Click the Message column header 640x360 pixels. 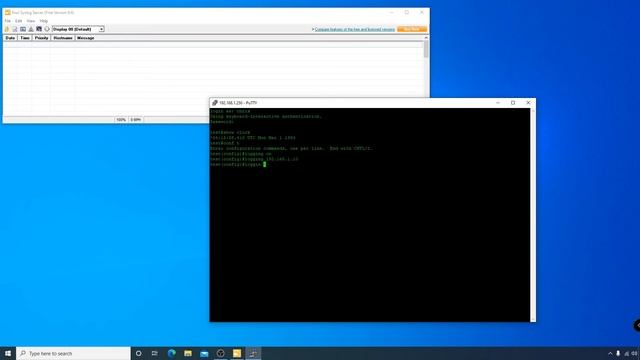pyautogui.click(x=86, y=38)
